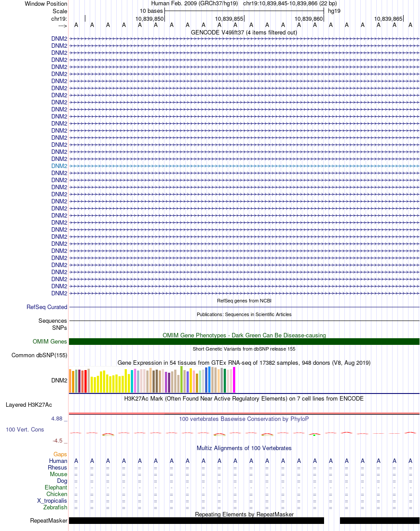The image size is (420, 531).
Task: Click the Layered H3K27Ac track label
Action: [29, 405]
